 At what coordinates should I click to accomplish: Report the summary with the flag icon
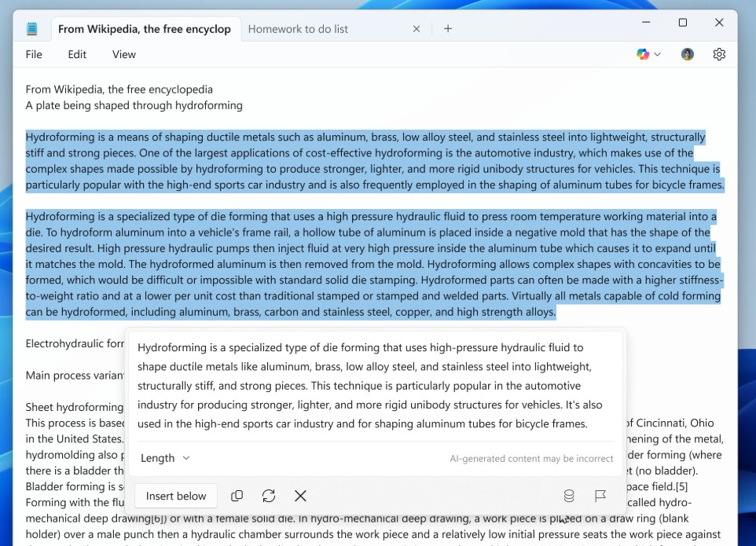[600, 496]
